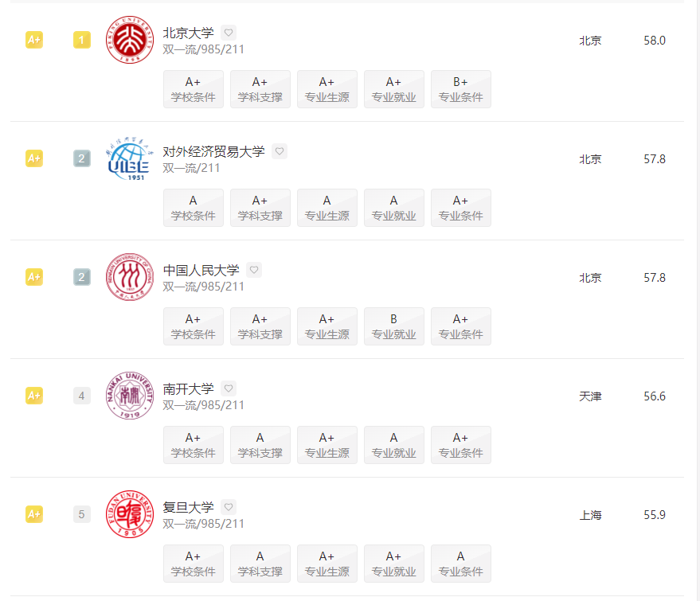Click the heart icon beside 复旦大学
Viewport: 700px width, 601px height.
228,507
